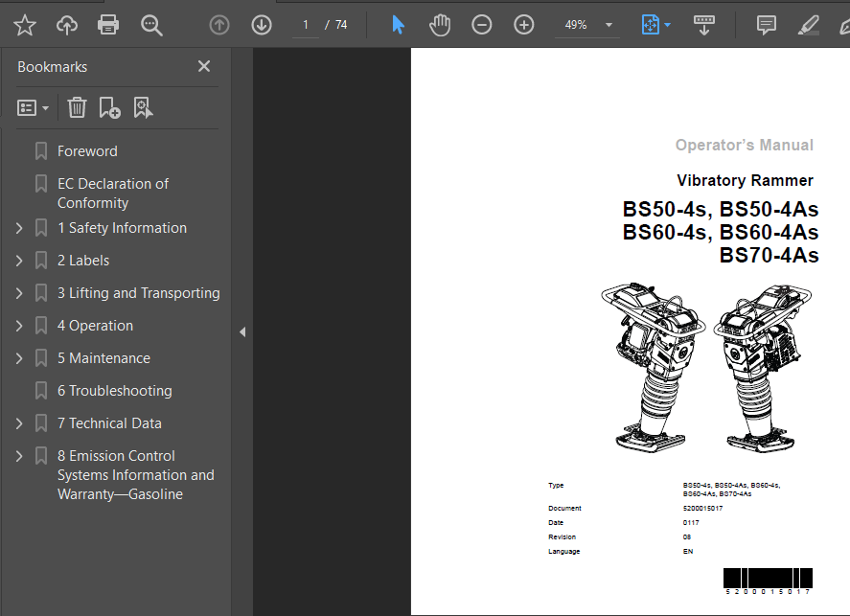Screen dimensions: 850x616
Task: Print the document using printer icon
Action: tap(108, 25)
